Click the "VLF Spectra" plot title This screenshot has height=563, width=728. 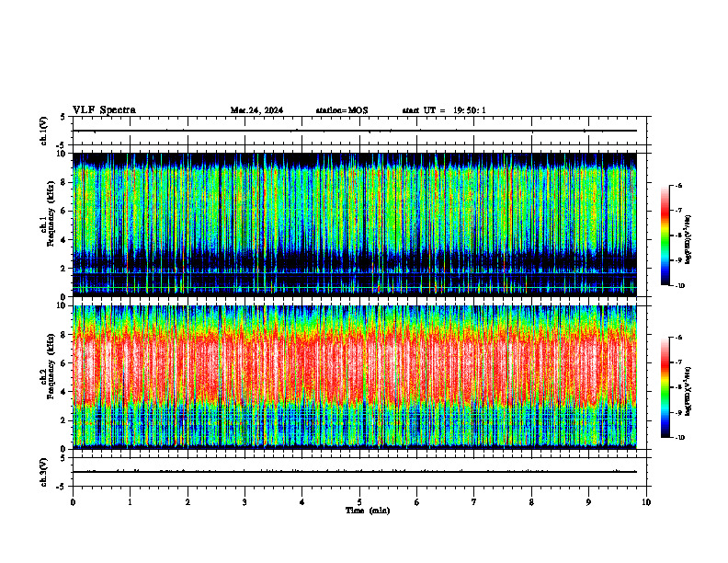point(104,110)
